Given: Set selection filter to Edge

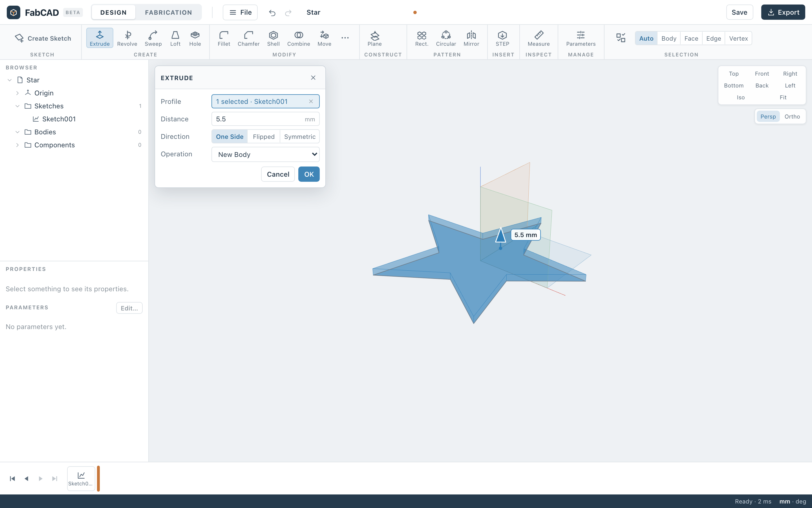Looking at the screenshot, I should tap(713, 38).
